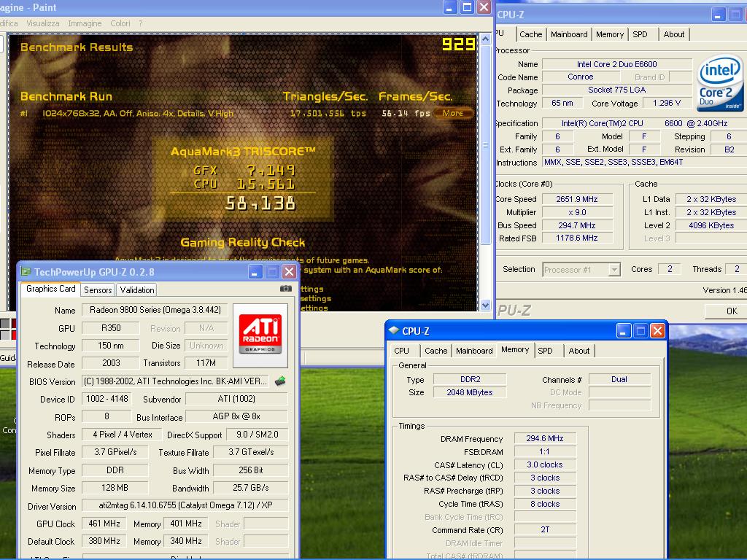
Task: Select GPU-Z Graphics Card tab
Action: (x=50, y=289)
